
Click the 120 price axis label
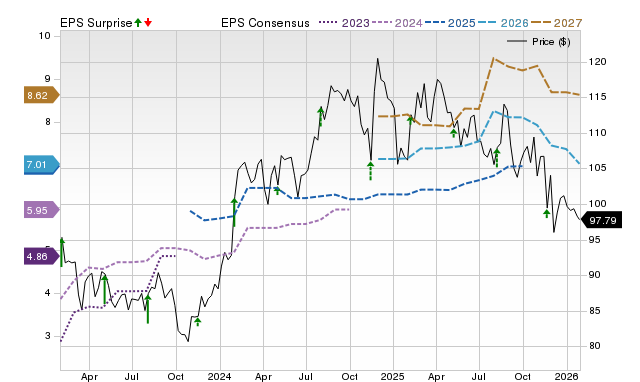(x=597, y=62)
